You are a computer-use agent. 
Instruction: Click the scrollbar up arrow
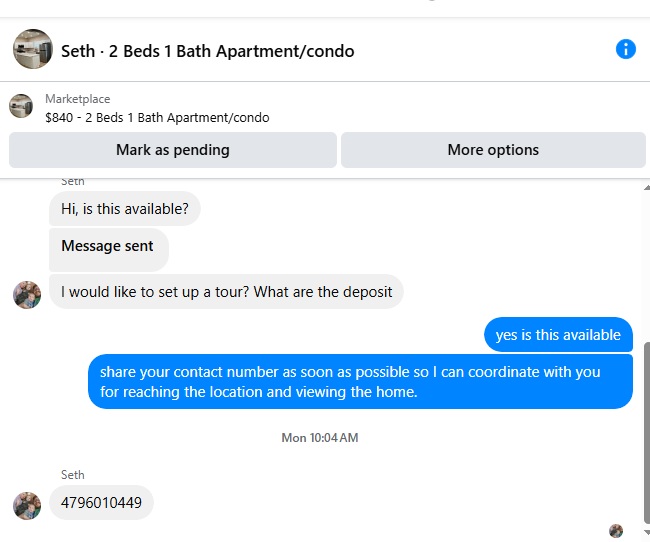646,187
